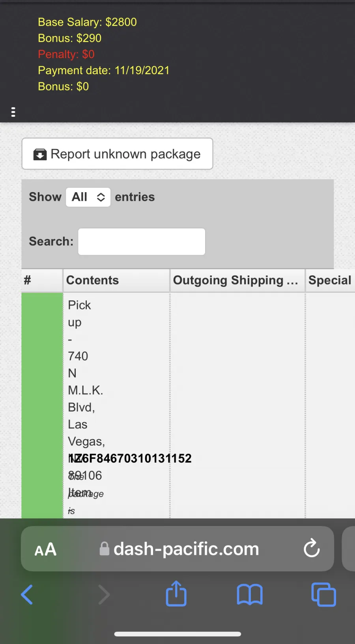The height and width of the screenshot is (644, 355).
Task: Tap the dash-pacific.com address bar
Action: [177, 549]
